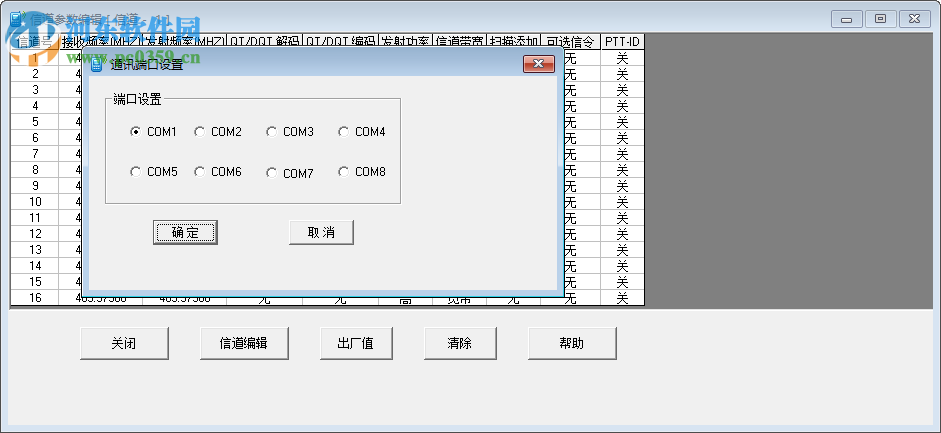The width and height of the screenshot is (941, 433).
Task: Click PTT-ID 关 cell for channel 1
Action: click(622, 58)
